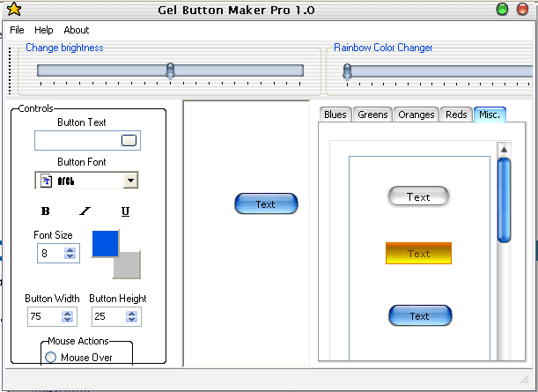Toggle underline text formatting
The width and height of the screenshot is (538, 392).
click(125, 211)
